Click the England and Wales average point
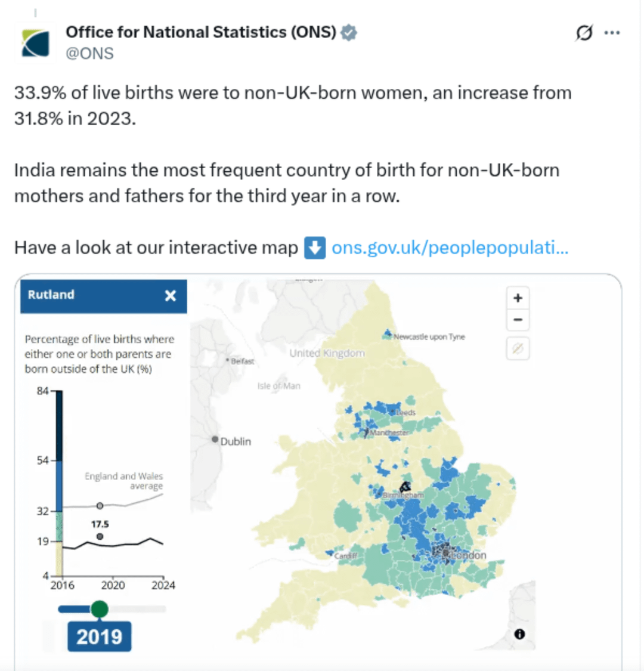Image resolution: width=644 pixels, height=671 pixels. [100, 506]
